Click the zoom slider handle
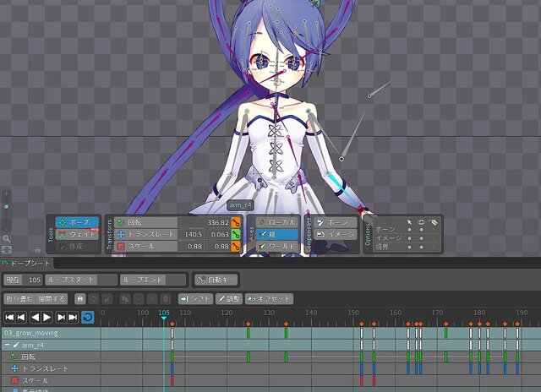Screen dimensions: 541x392 (x=7, y=207)
